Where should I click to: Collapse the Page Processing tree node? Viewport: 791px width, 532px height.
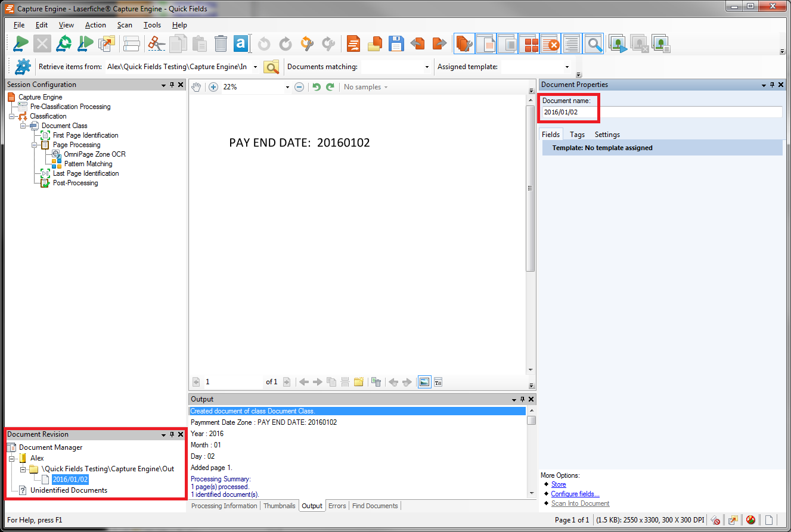36,145
